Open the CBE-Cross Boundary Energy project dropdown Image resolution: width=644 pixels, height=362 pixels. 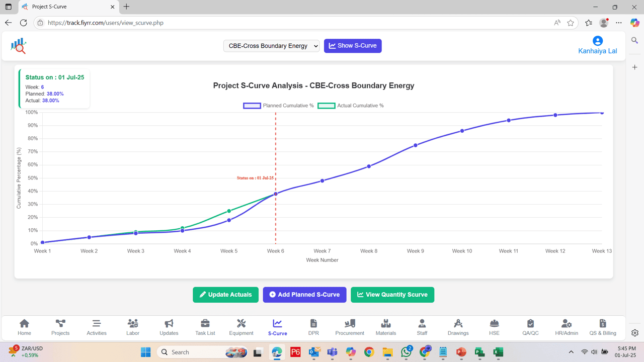point(271,46)
